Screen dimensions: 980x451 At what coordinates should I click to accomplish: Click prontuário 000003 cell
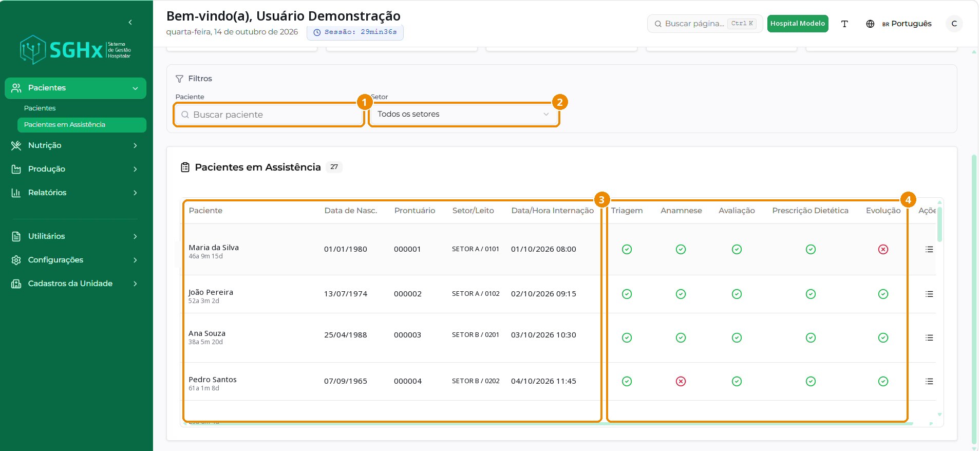(407, 335)
